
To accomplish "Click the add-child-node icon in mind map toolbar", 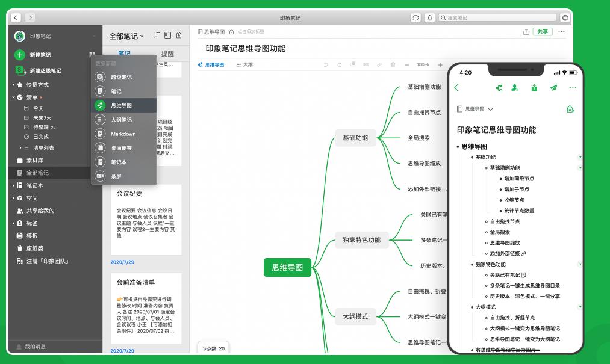I will coord(352,64).
